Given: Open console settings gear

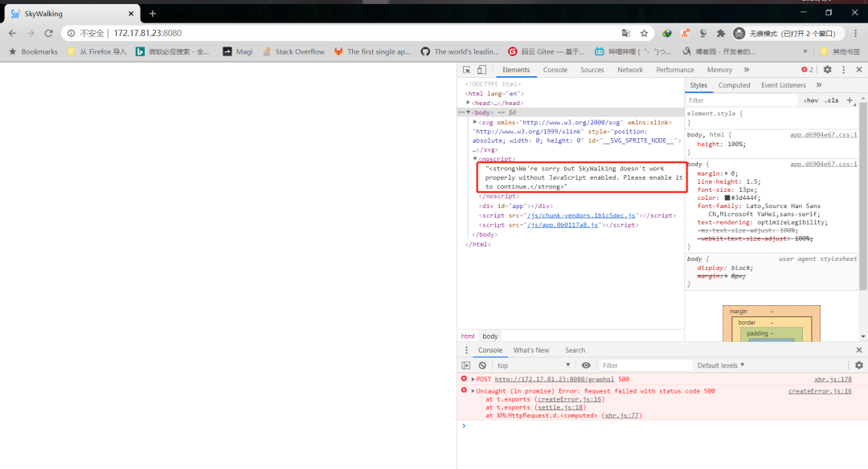Looking at the screenshot, I should pos(858,365).
